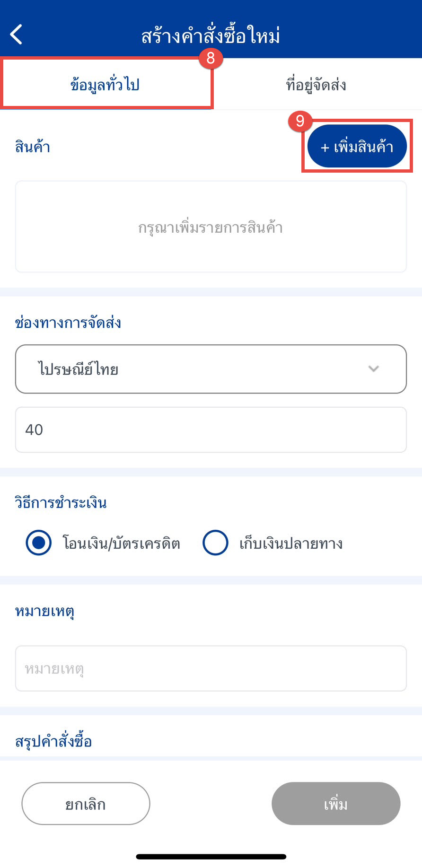The image size is (422, 868).
Task: Tap the ยกเลิก cancel button
Action: pyautogui.click(x=86, y=804)
